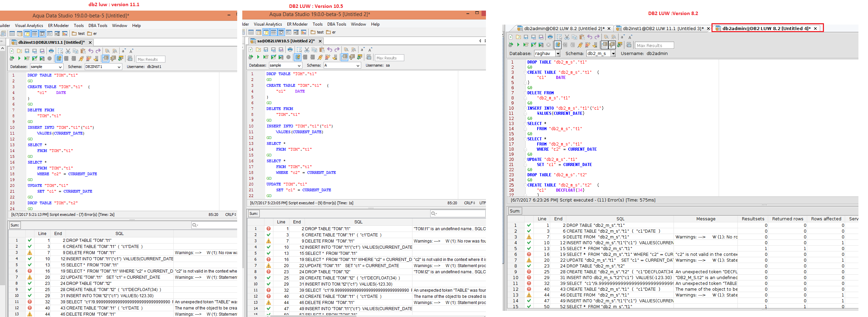The height and width of the screenshot is (317, 868).
Task: Click green Run arrow in sa@DB2LUW10.5 window
Action: pos(258,57)
